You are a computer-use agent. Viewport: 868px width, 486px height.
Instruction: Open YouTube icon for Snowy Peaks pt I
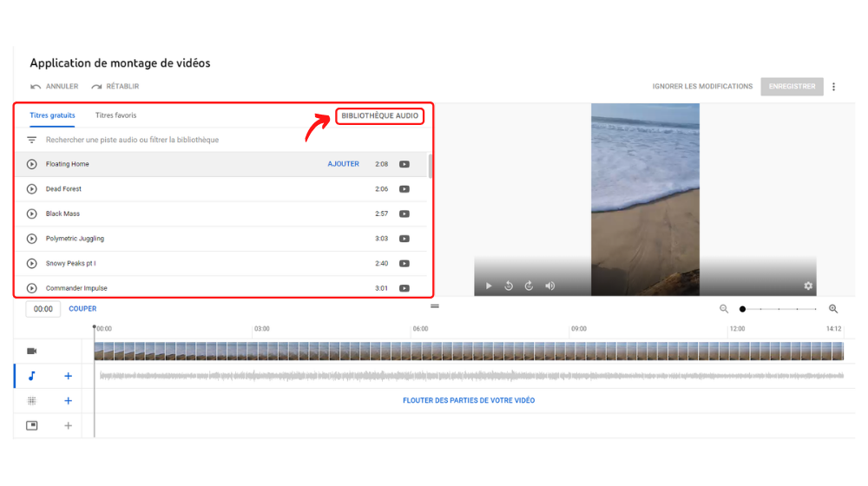pos(404,264)
